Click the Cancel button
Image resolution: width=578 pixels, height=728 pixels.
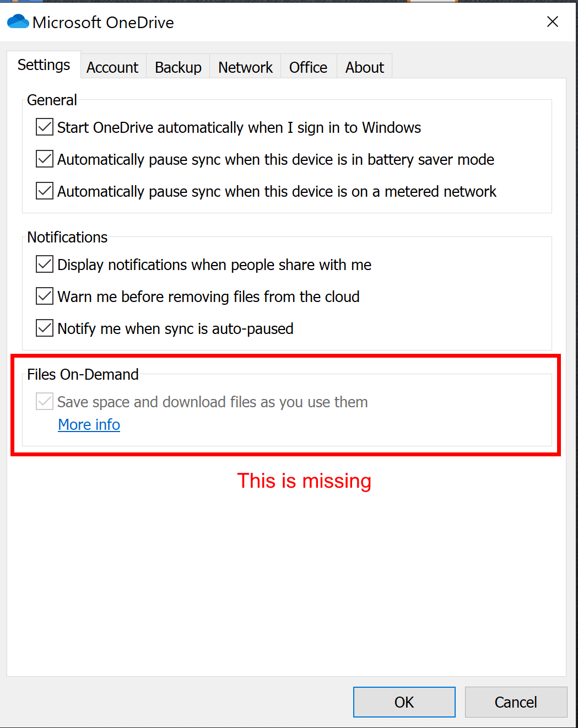click(516, 702)
